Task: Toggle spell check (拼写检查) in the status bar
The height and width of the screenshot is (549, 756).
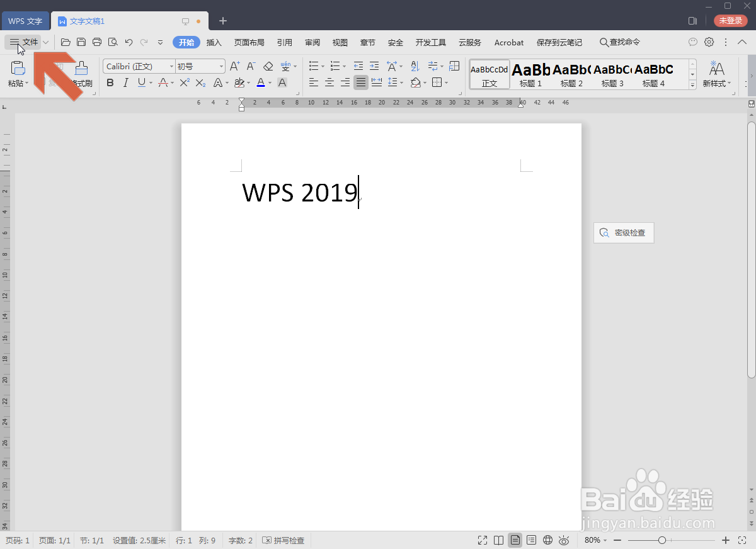Action: pos(283,540)
